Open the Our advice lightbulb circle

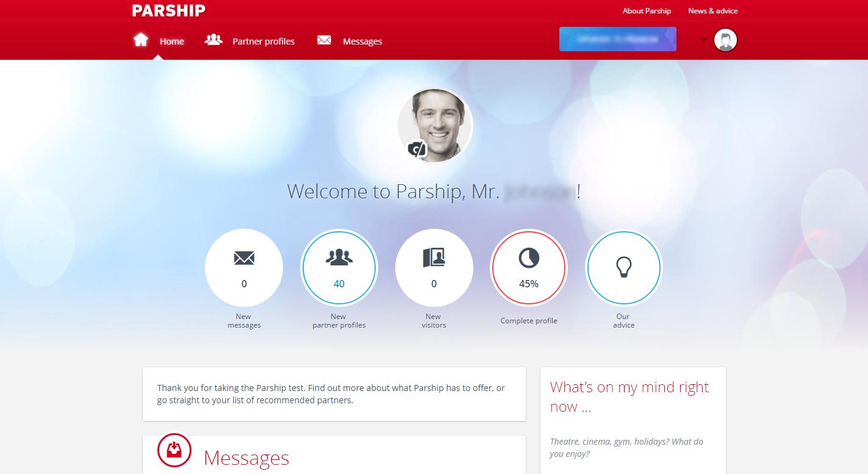(x=623, y=267)
